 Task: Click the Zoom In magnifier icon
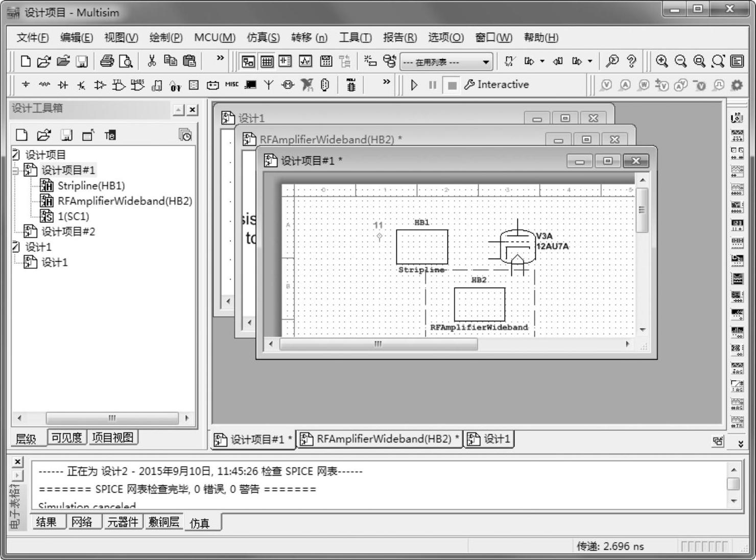point(662,61)
